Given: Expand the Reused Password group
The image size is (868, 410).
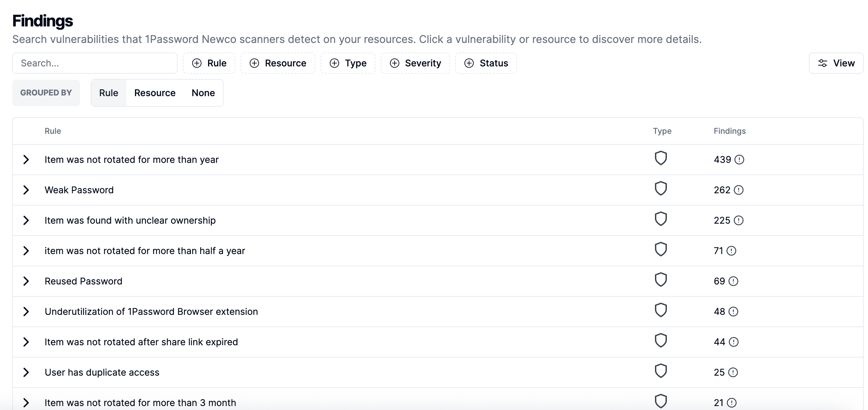Looking at the screenshot, I should coord(26,281).
